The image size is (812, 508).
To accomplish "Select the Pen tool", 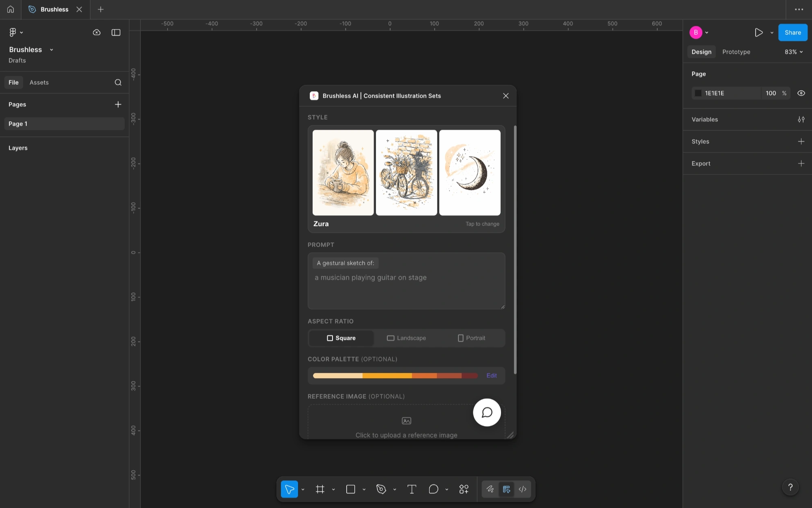I will (x=381, y=489).
